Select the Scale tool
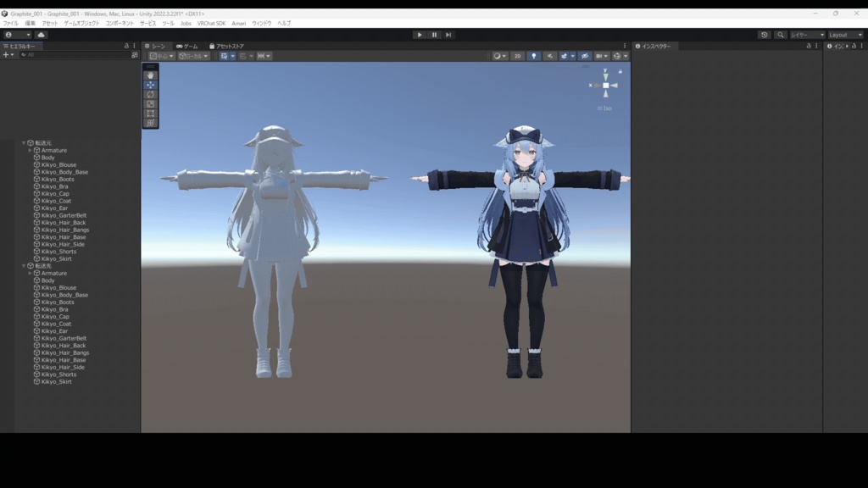 pyautogui.click(x=150, y=105)
